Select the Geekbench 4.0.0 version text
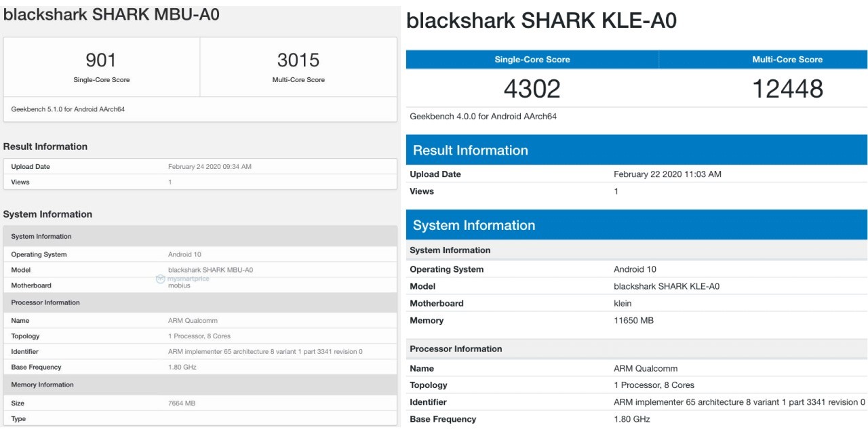 pos(483,117)
